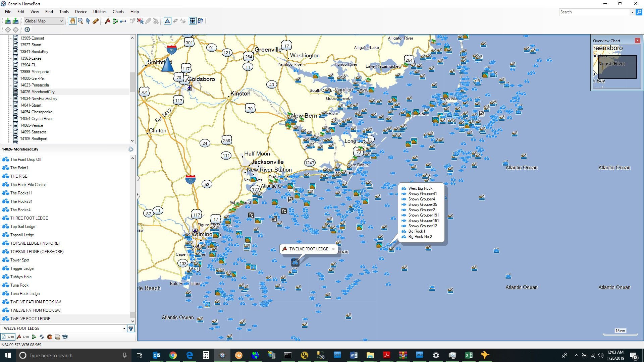Select TOPSAIL LEDGE (OFFSHORE) waypoint

37,252
